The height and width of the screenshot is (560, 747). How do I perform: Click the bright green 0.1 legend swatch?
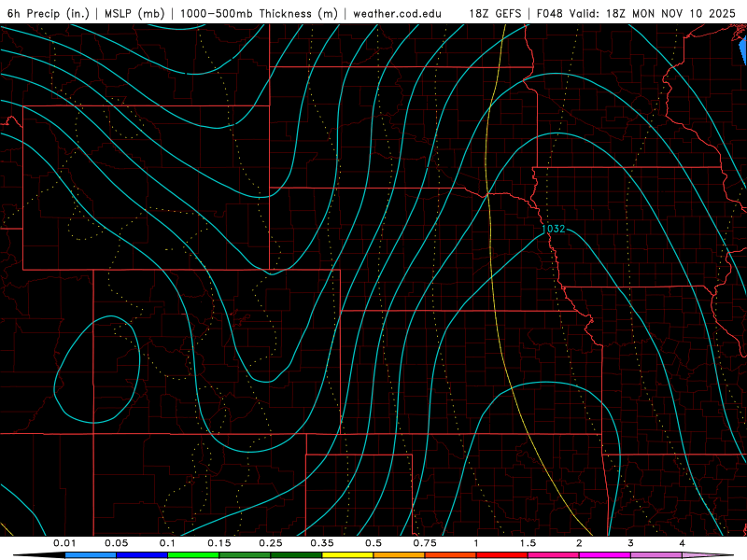[193, 555]
